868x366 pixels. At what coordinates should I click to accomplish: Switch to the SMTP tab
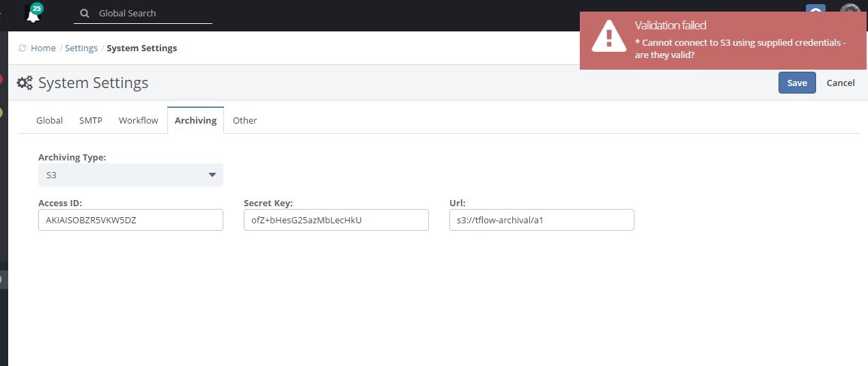[91, 120]
